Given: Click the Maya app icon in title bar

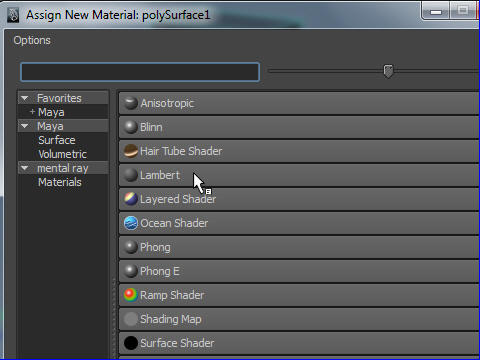Looking at the screenshot, I should [13, 15].
